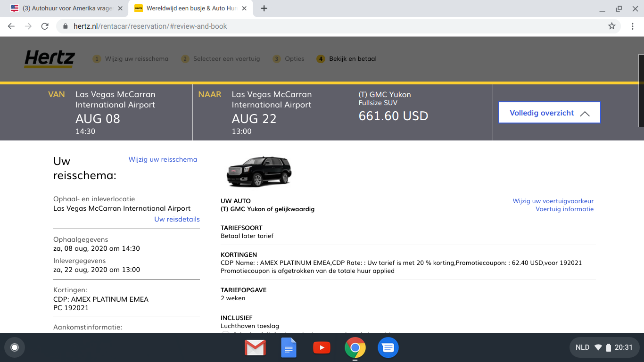Go back to previous page
644x362 pixels.
pos(11,26)
